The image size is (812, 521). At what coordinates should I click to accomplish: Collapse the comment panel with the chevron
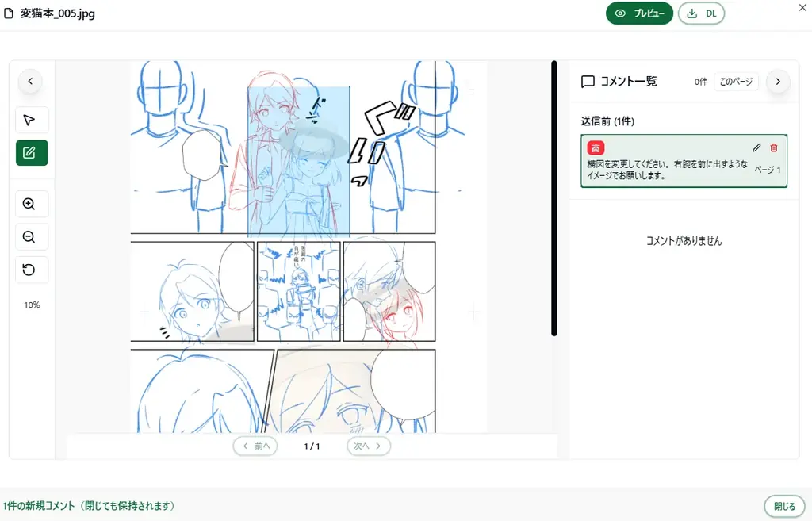778,81
